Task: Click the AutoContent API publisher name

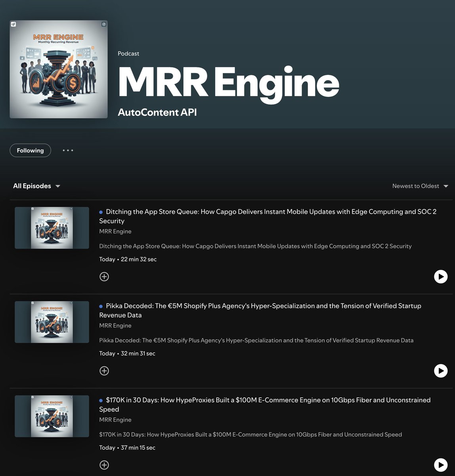Action: point(157,112)
